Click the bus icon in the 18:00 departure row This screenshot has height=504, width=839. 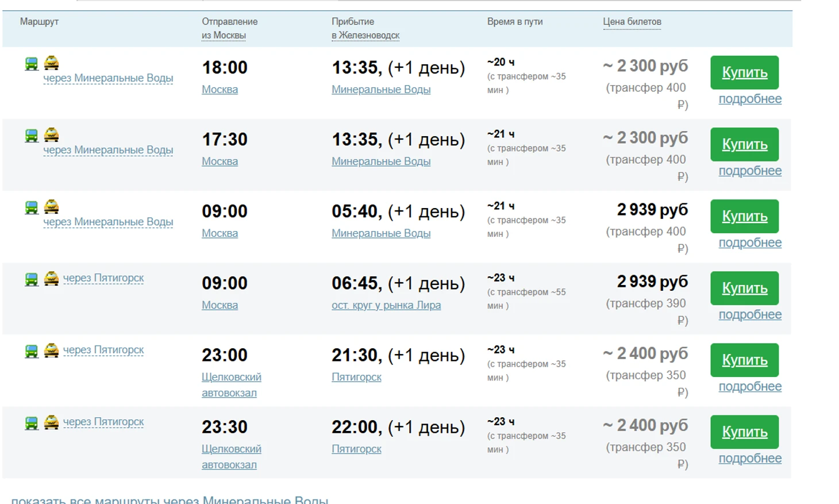32,64
